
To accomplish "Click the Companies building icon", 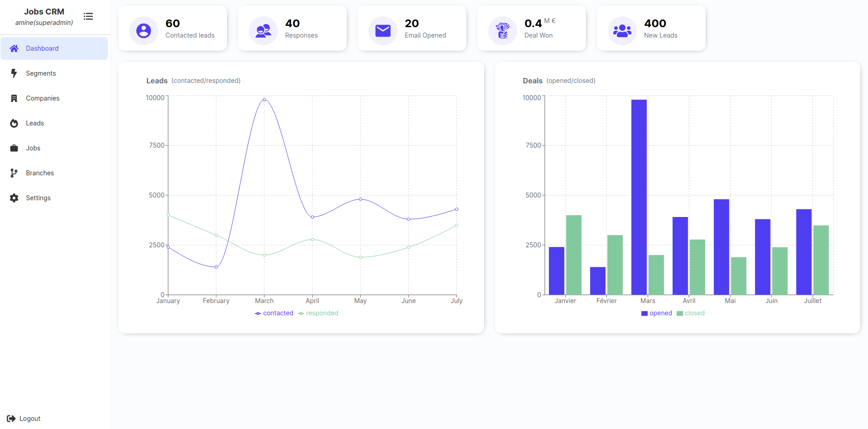I will (x=14, y=98).
